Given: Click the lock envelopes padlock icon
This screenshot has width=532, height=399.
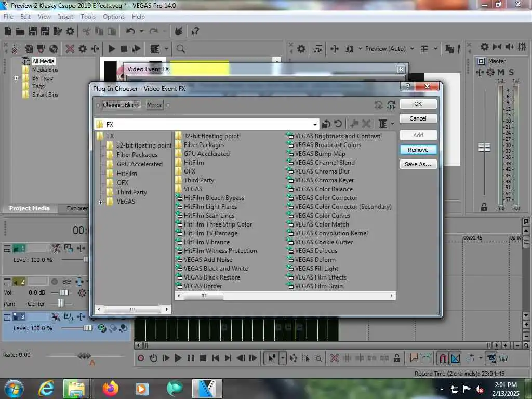Looking at the screenshot, I should point(396,358).
